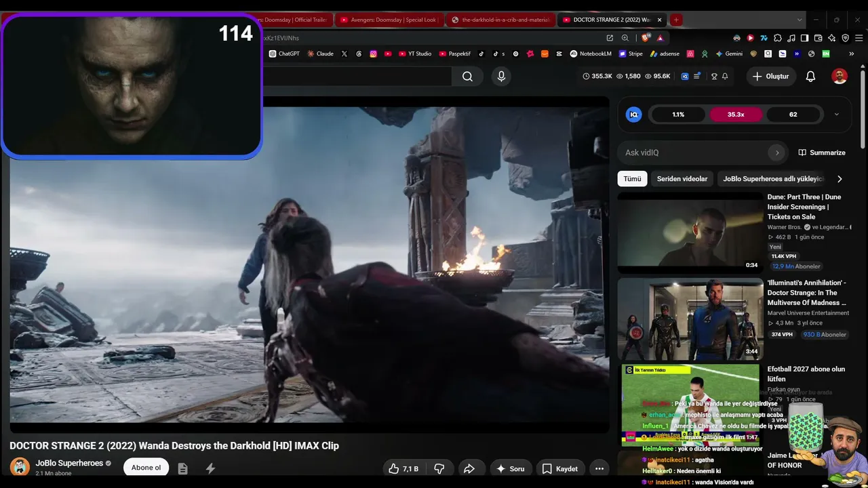Submit the Ask vidIQ arrow button
This screenshot has width=868, height=488.
[x=777, y=152]
